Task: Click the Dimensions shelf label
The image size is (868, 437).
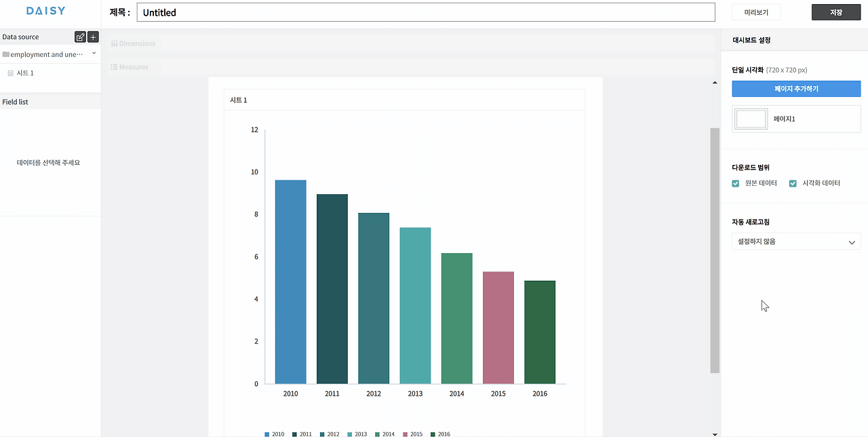Action: click(138, 43)
